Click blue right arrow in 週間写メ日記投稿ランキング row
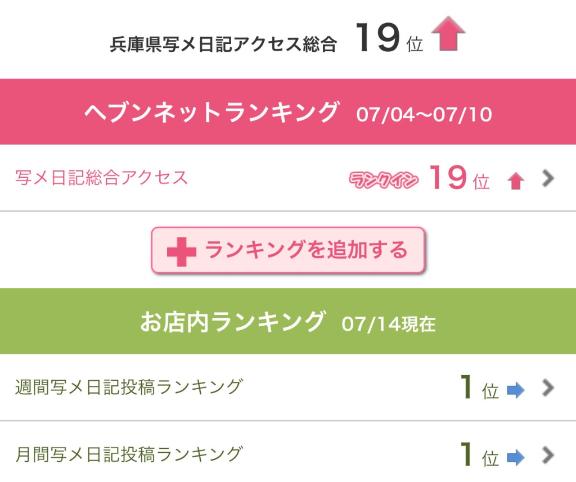Viewport: 576px width, 482px height. tap(515, 390)
